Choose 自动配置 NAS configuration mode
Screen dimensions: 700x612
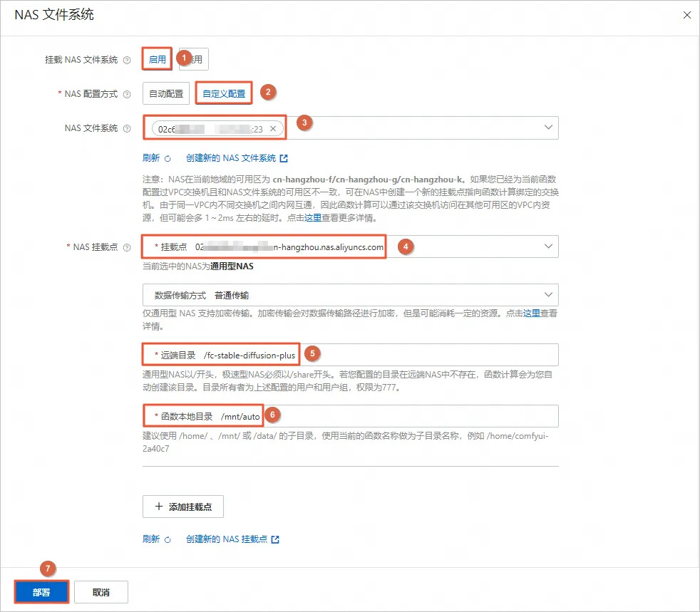(x=166, y=93)
